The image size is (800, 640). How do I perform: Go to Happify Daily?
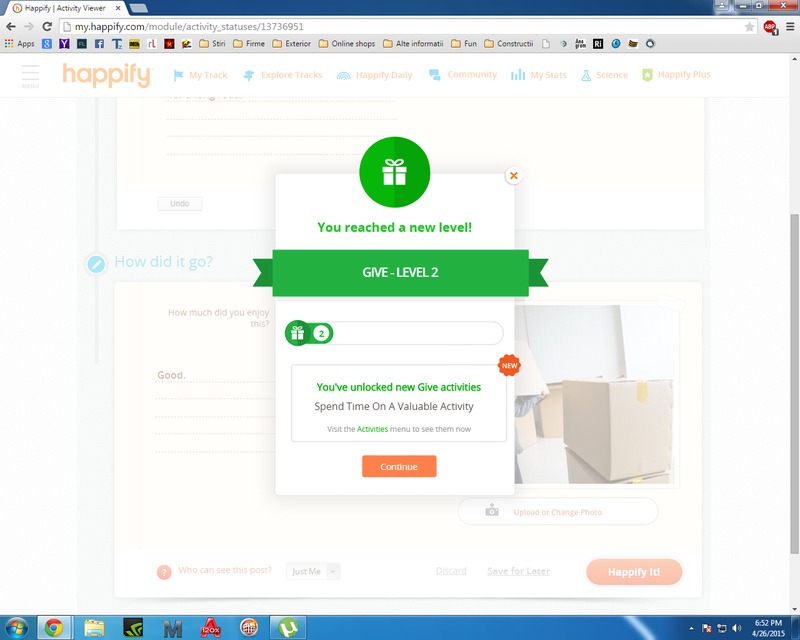[x=374, y=75]
